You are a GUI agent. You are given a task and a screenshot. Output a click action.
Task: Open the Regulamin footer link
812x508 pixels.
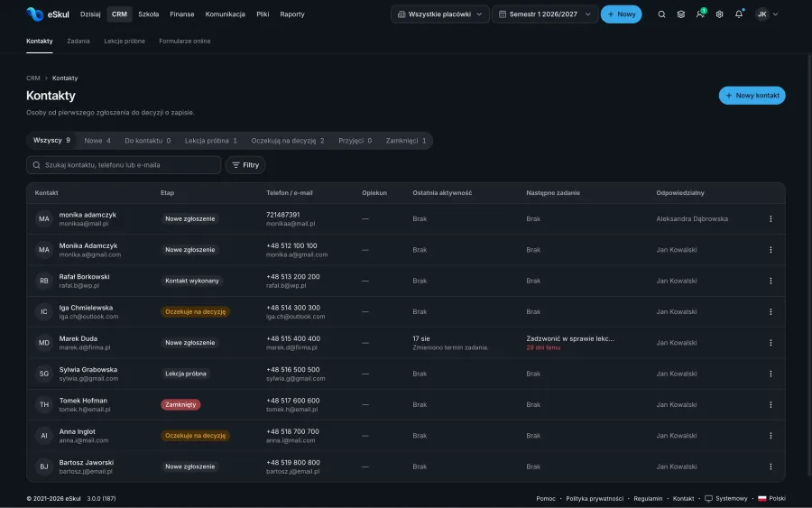tap(648, 499)
